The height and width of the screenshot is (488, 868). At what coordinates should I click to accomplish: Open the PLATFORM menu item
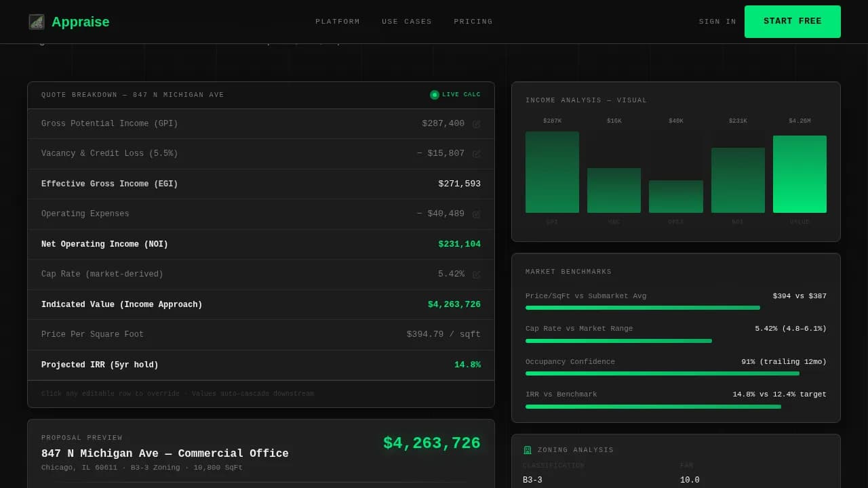[337, 21]
